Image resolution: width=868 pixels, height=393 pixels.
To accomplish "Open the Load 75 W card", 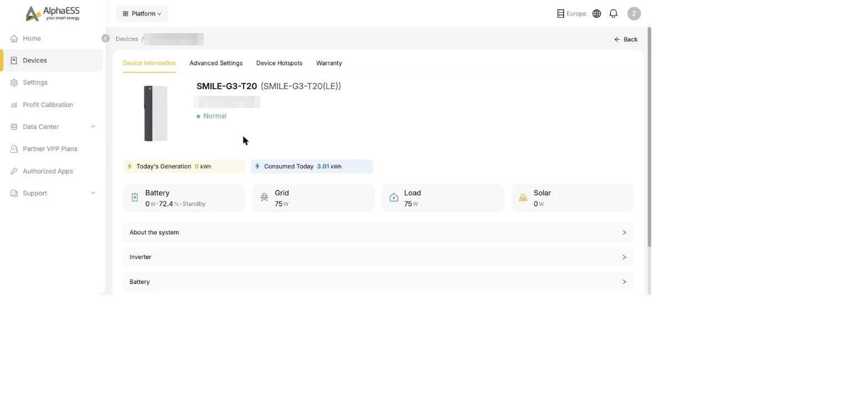I will (443, 198).
